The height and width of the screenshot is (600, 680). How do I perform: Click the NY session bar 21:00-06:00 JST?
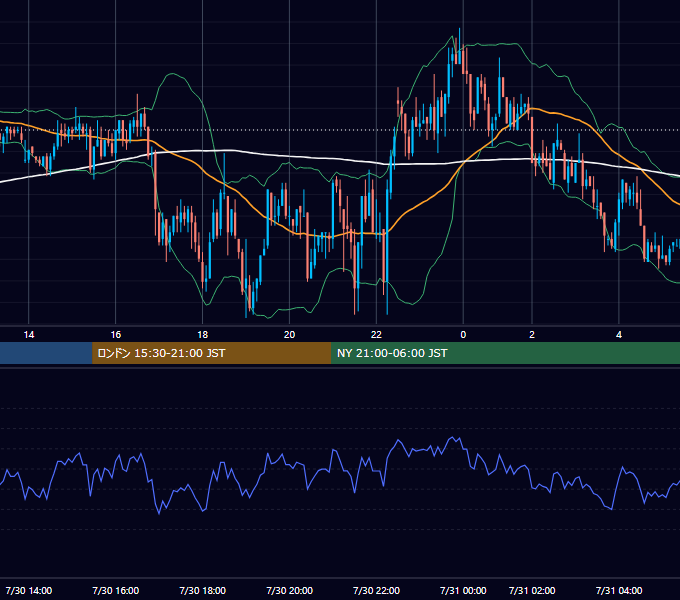pos(505,353)
